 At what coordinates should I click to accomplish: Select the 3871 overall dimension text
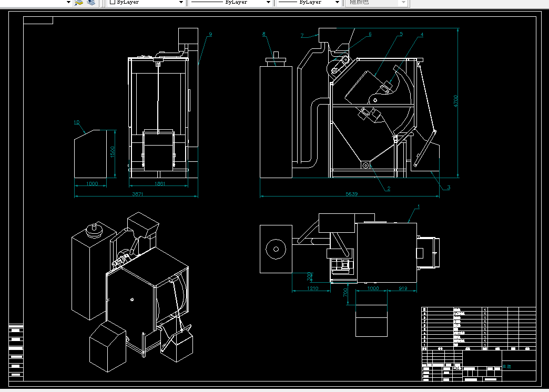click(138, 194)
